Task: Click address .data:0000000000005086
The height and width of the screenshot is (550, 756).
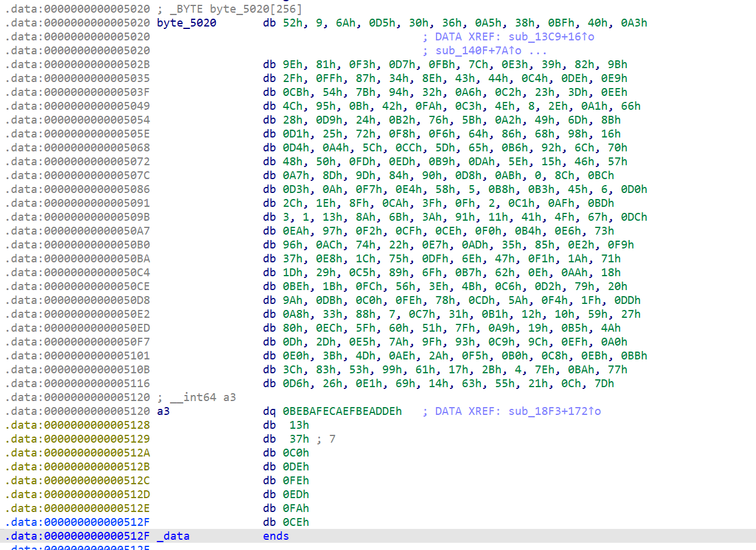Action: click(78, 189)
